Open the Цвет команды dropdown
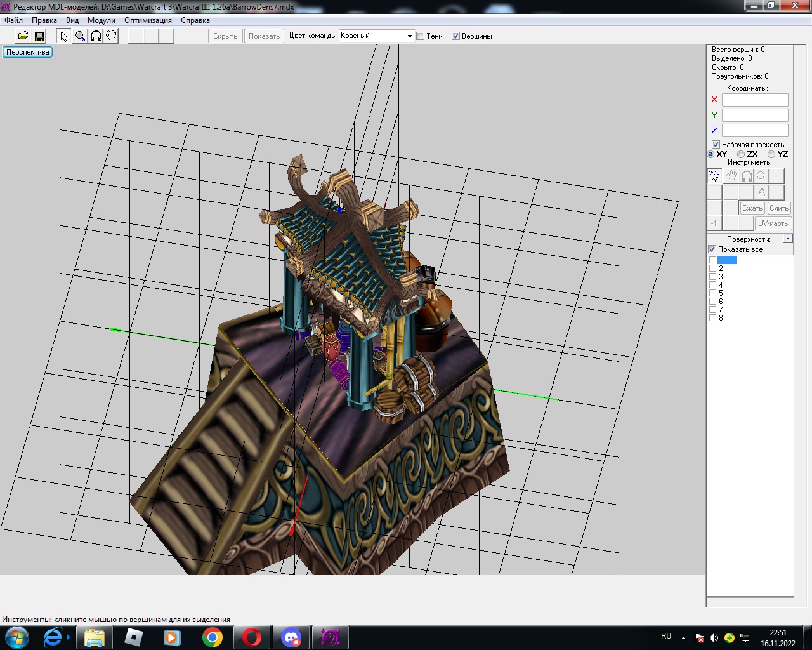812x650 pixels. tap(410, 36)
